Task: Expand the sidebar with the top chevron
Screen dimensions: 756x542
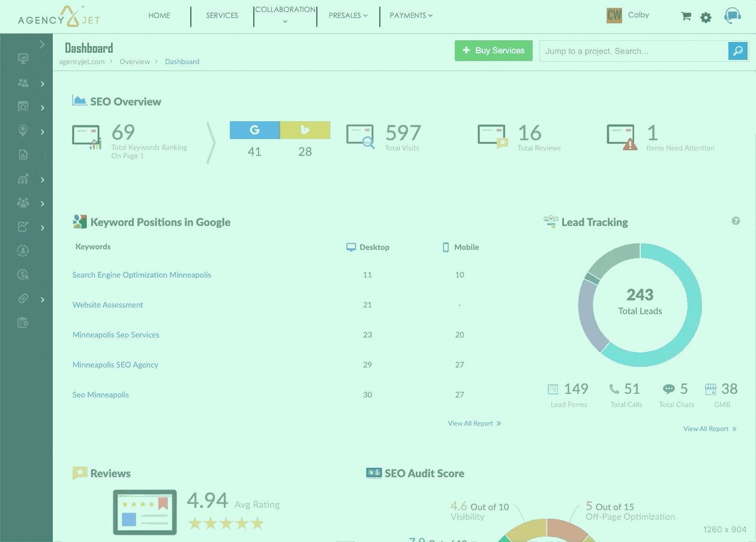Action: pyautogui.click(x=42, y=44)
